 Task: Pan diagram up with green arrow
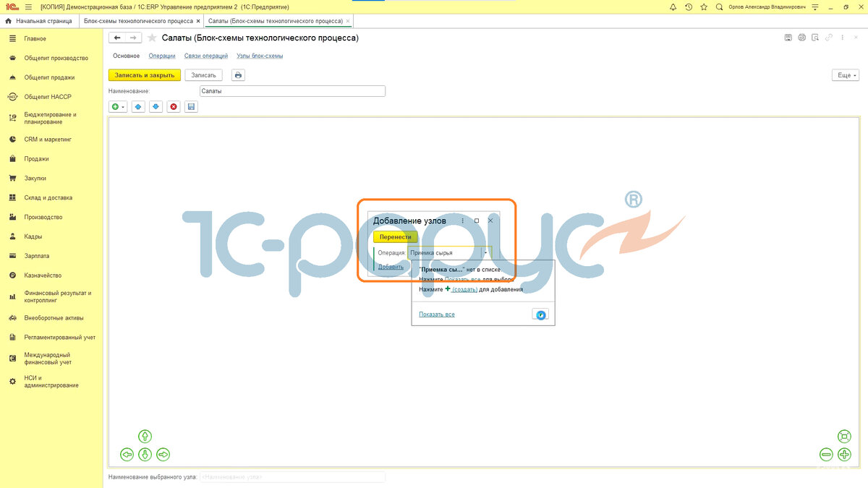coord(145,436)
